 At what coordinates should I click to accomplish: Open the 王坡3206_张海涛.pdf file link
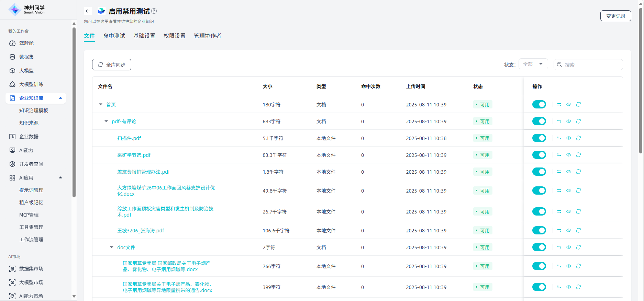coord(141,231)
